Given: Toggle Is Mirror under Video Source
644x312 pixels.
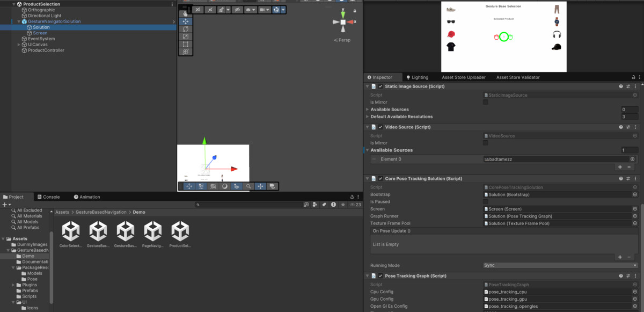Looking at the screenshot, I should [x=486, y=143].
